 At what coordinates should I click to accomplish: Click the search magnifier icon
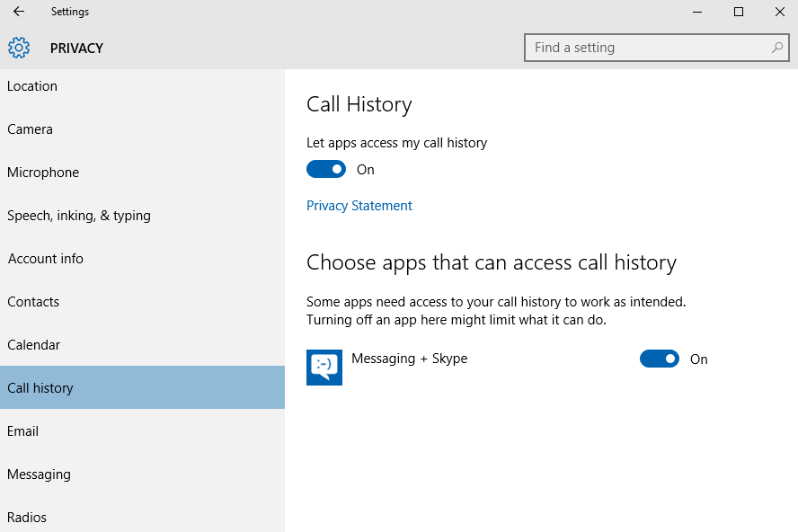776,48
